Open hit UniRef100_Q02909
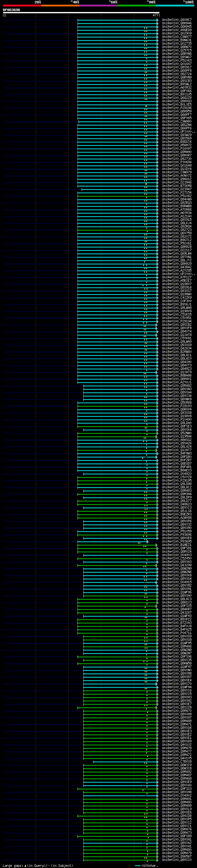 177,33
